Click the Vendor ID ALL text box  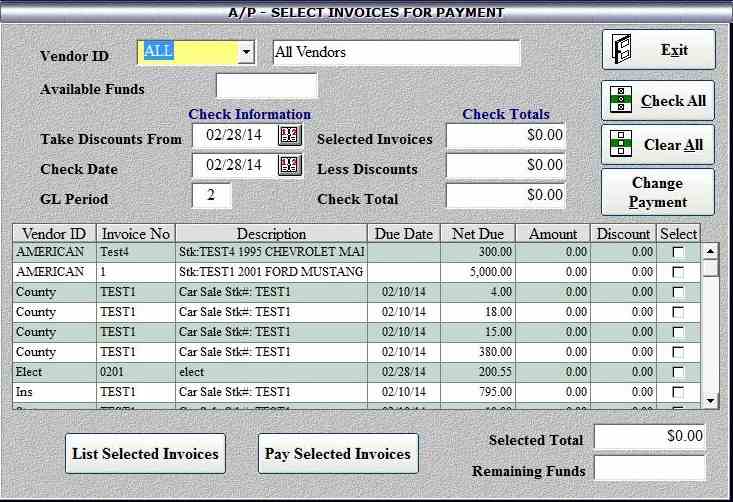coord(188,52)
